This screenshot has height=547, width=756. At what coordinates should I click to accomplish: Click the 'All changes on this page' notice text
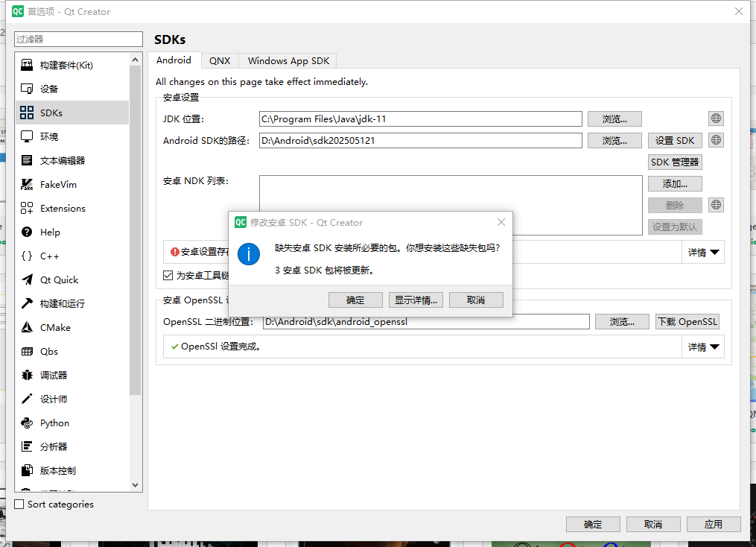pyautogui.click(x=261, y=82)
